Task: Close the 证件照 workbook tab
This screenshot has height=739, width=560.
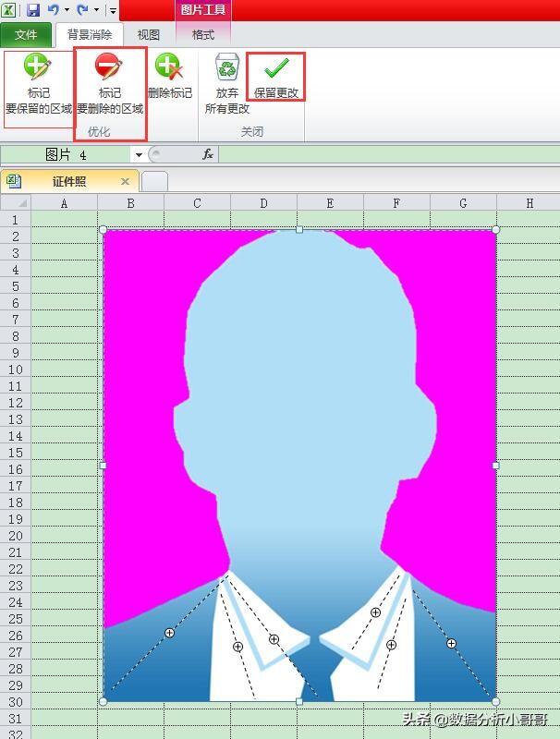Action: tap(125, 181)
